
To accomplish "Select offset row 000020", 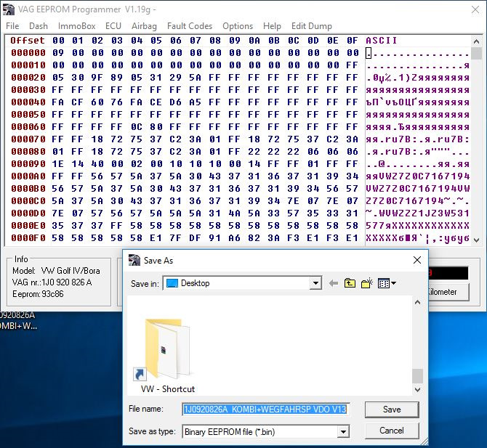I will [28, 78].
